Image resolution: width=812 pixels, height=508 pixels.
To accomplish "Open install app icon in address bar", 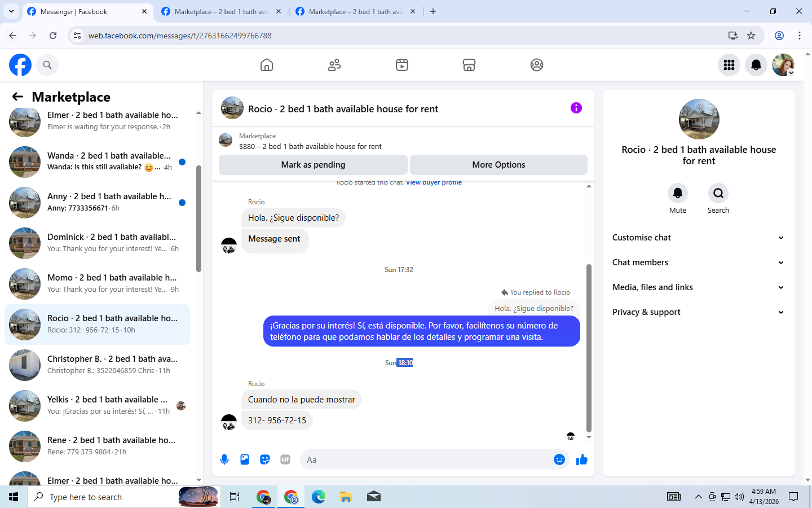I will [x=733, y=36].
